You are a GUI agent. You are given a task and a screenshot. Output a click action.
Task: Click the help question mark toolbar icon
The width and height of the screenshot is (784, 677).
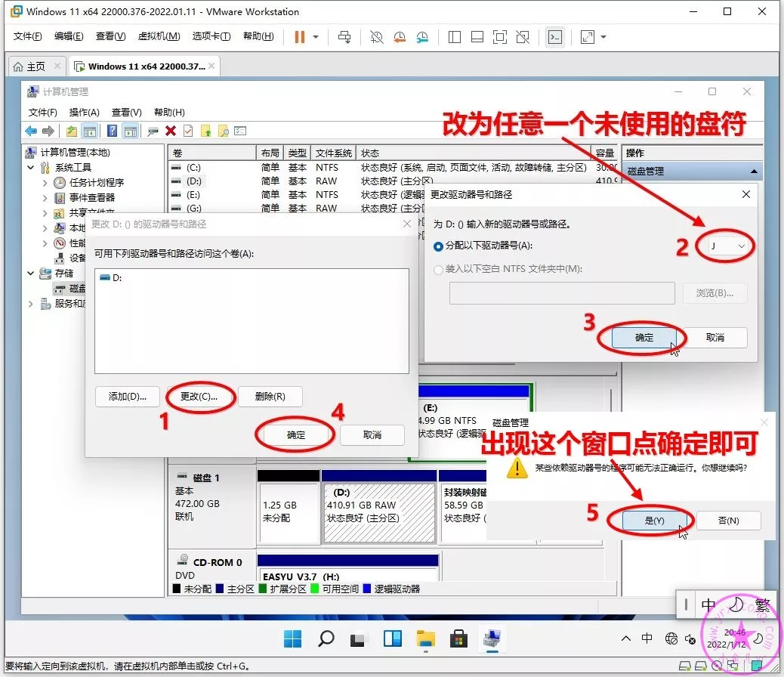coord(112,131)
